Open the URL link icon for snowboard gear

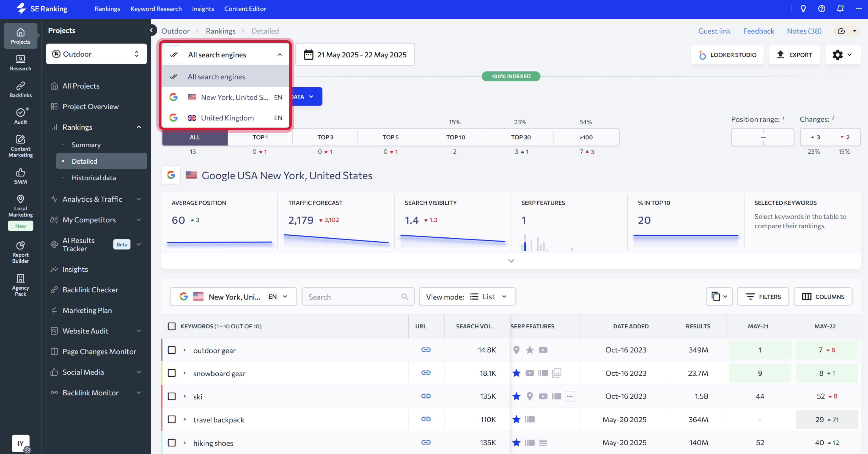pyautogui.click(x=426, y=373)
